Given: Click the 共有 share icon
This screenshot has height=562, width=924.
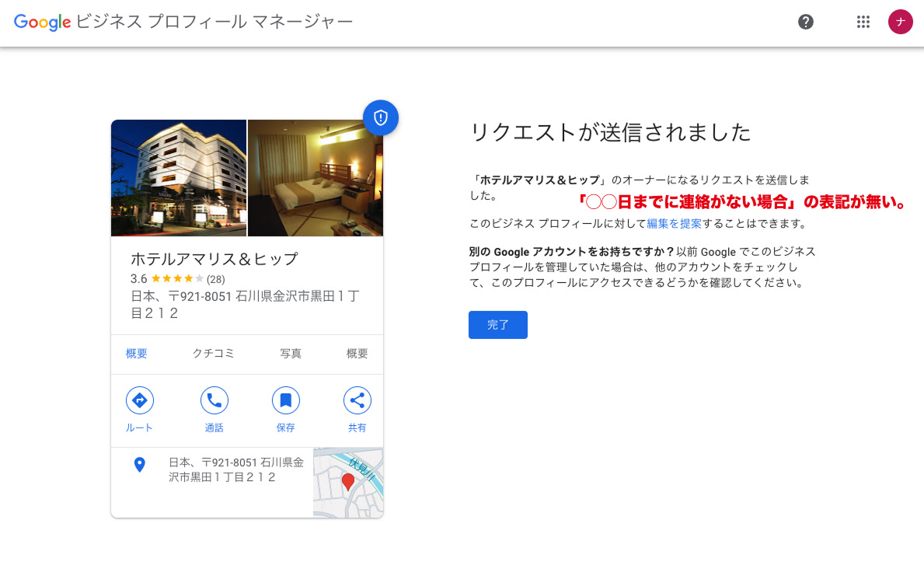Looking at the screenshot, I should tap(357, 400).
